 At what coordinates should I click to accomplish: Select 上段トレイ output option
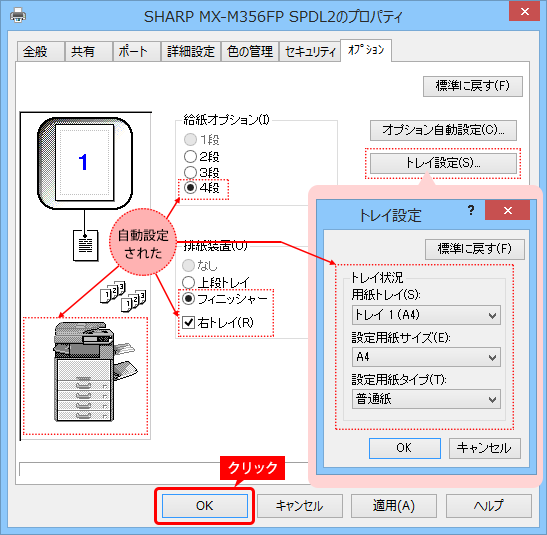point(216,282)
